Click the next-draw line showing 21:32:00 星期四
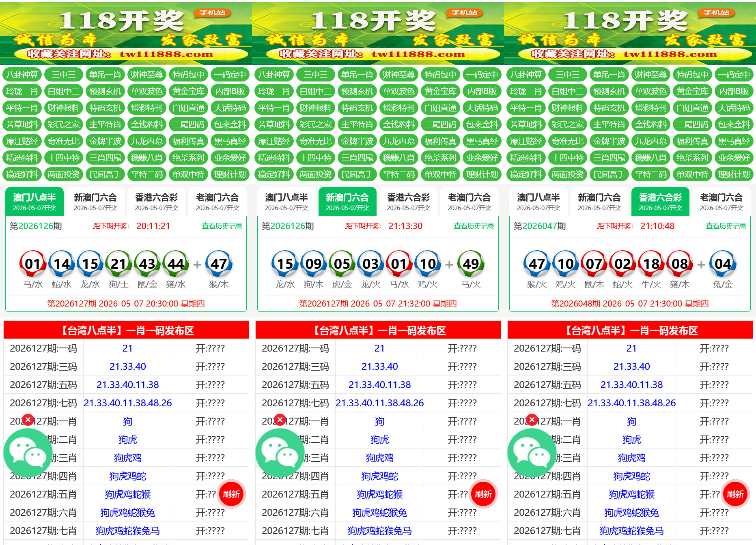The image size is (756, 545). pos(378,303)
